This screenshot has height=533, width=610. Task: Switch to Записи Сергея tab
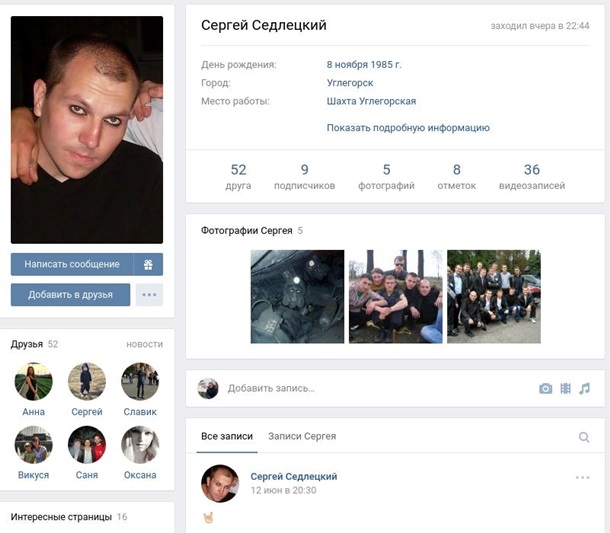[x=302, y=436]
